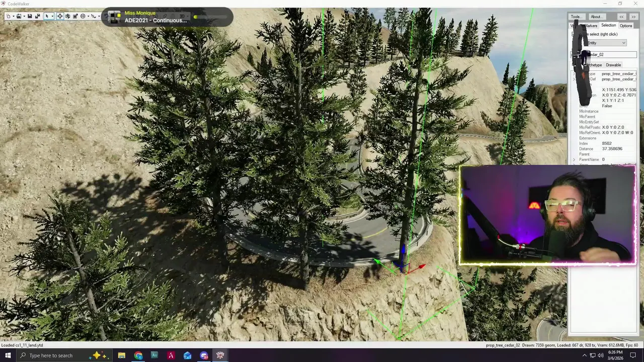Click the Miss Monique music notification
Screen dimensions: 644x362
(167, 17)
